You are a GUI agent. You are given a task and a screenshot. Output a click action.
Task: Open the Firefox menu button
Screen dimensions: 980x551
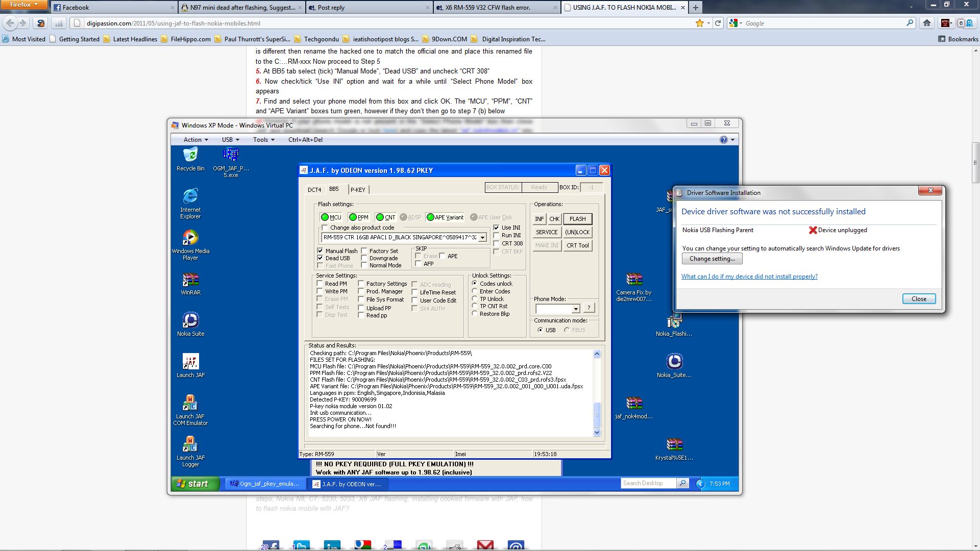click(x=24, y=5)
